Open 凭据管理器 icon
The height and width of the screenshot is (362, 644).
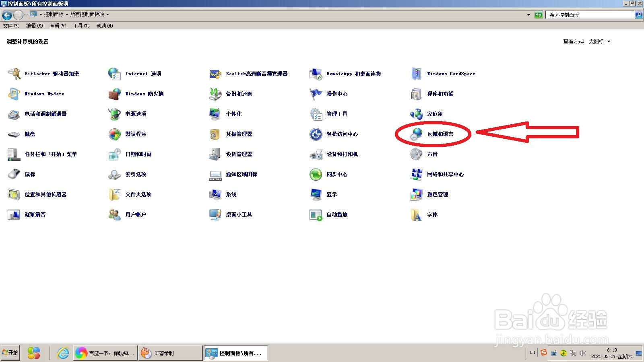[x=215, y=134]
